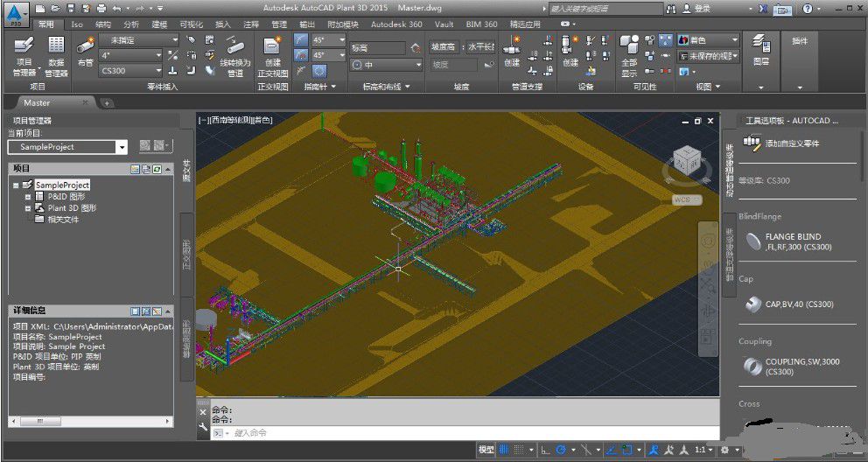
Task: Open the SampleProject current project dropdown
Action: pyautogui.click(x=67, y=147)
